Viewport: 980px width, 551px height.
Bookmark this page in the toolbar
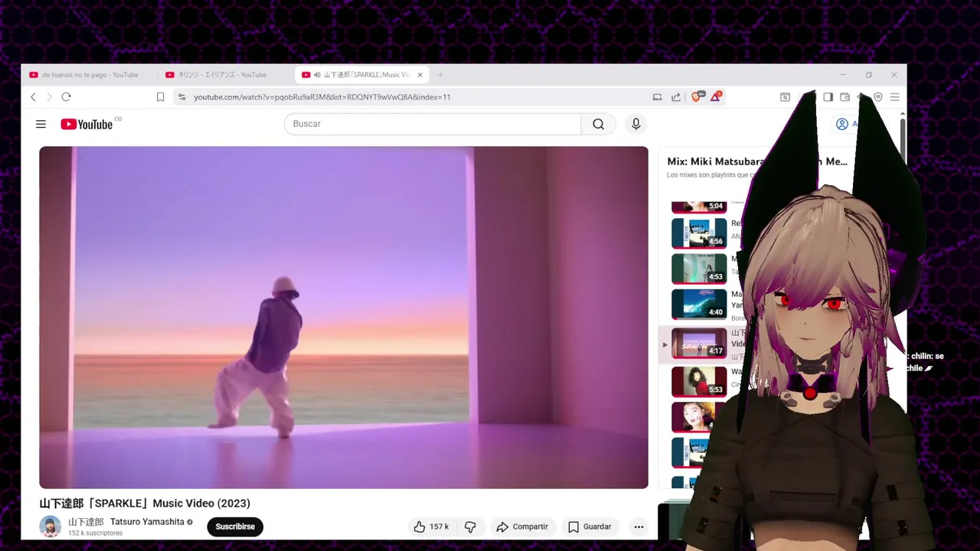point(160,97)
